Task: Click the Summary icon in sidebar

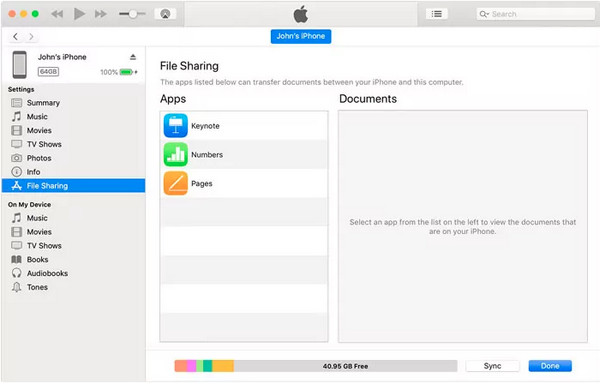Action: (16, 103)
